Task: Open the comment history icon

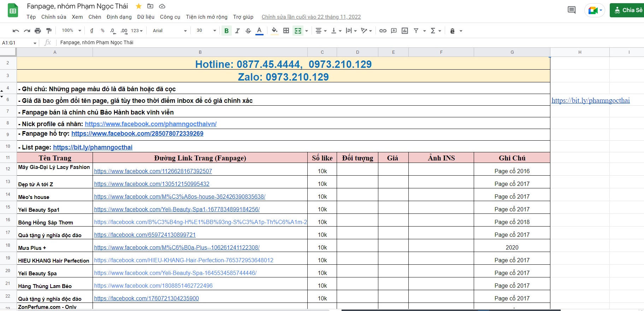Action: [x=571, y=10]
